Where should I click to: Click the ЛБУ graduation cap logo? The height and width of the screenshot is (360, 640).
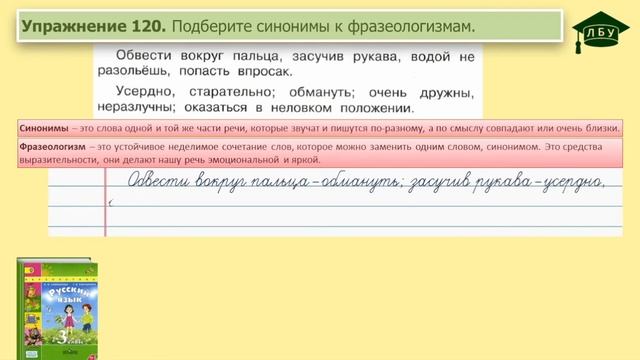tap(600, 32)
